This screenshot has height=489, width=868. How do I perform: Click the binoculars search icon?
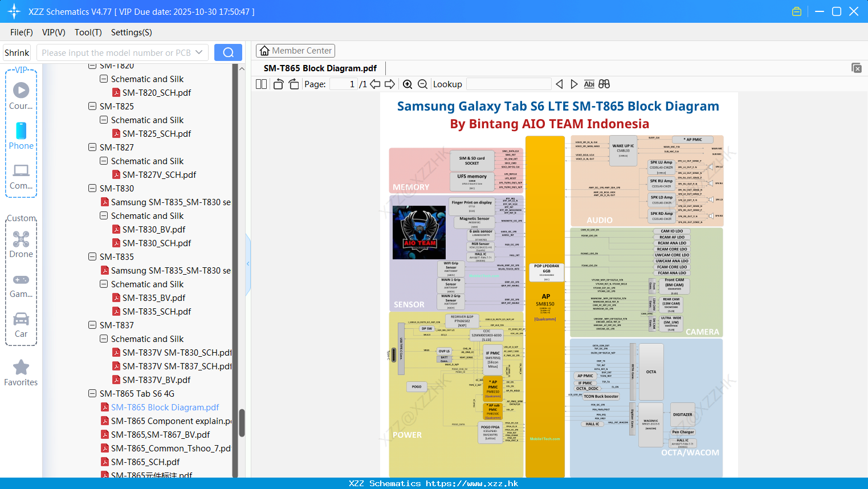[x=604, y=84]
